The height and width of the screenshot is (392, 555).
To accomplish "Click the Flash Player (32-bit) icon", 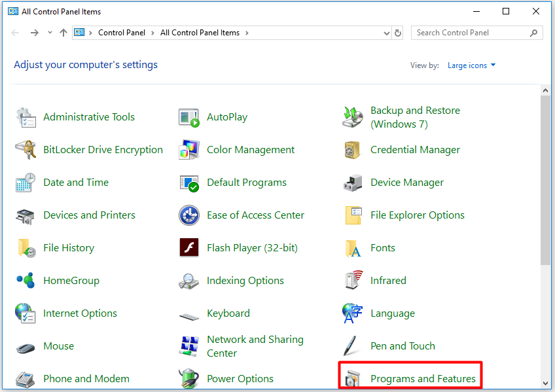I will 188,248.
